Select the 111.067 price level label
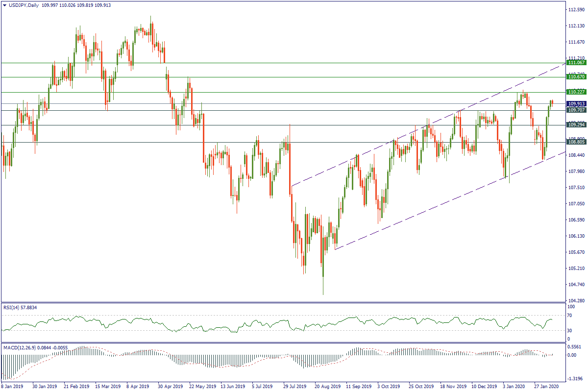Screen dimensions: 588x392 pos(576,63)
